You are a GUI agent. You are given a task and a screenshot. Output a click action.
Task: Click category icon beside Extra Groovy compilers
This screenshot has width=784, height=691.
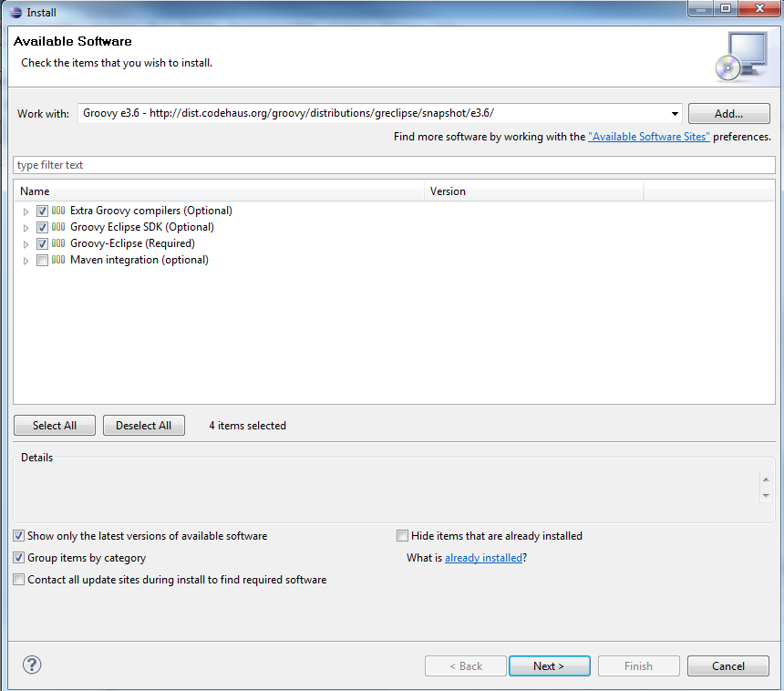pyautogui.click(x=58, y=211)
